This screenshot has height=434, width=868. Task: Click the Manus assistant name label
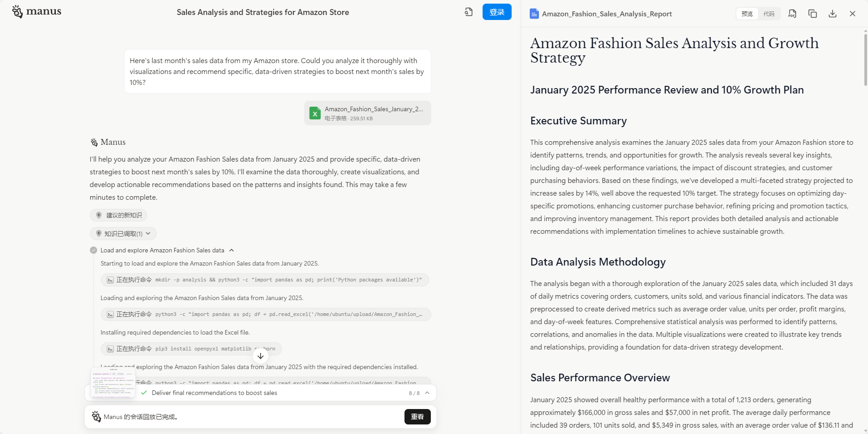tap(113, 142)
